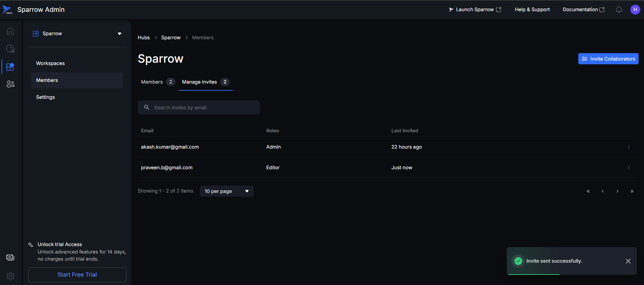This screenshot has height=285, width=644.
Task: Open options menu for akash.kumar@gmail.com invite
Action: 629,147
